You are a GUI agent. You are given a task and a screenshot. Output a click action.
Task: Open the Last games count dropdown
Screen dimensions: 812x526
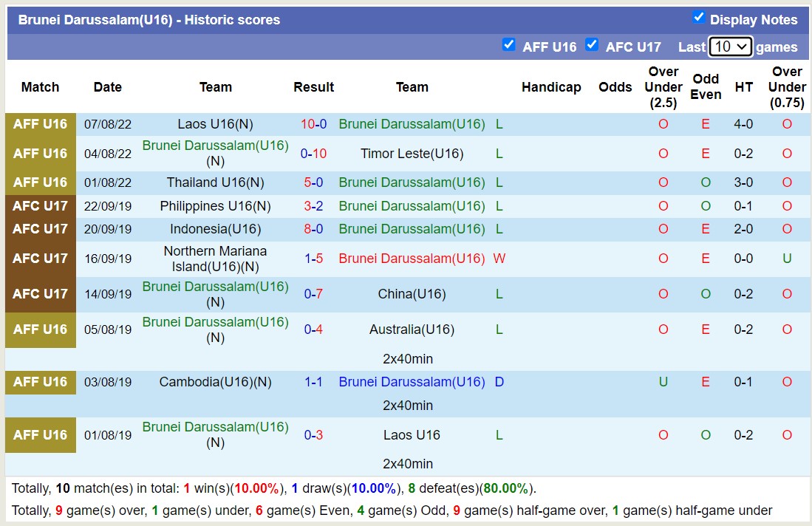pyautogui.click(x=730, y=47)
